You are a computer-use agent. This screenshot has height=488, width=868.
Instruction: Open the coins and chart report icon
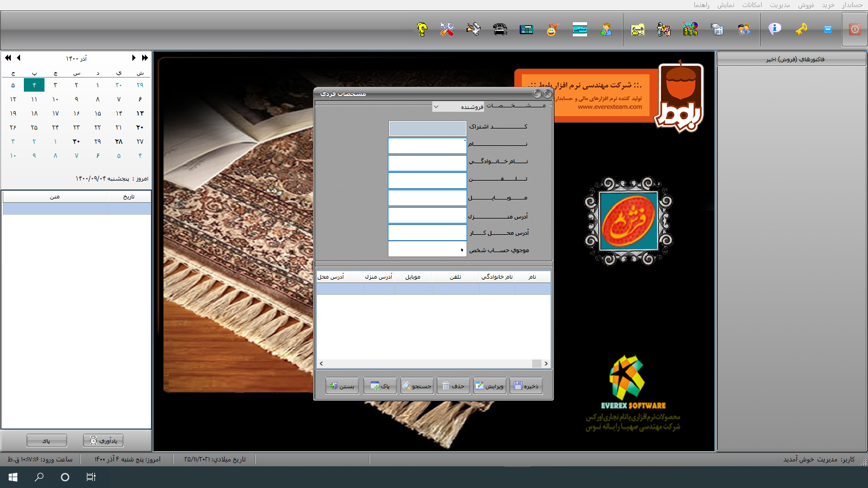pos(691,29)
